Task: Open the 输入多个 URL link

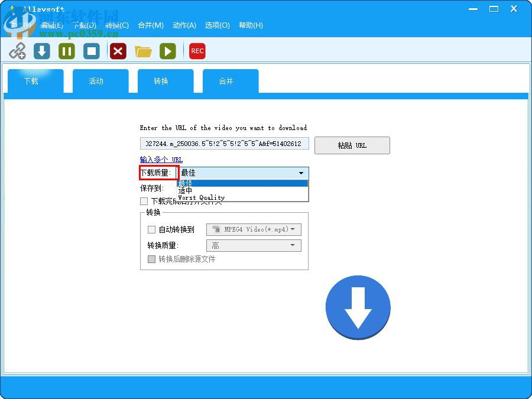Action: coord(160,160)
